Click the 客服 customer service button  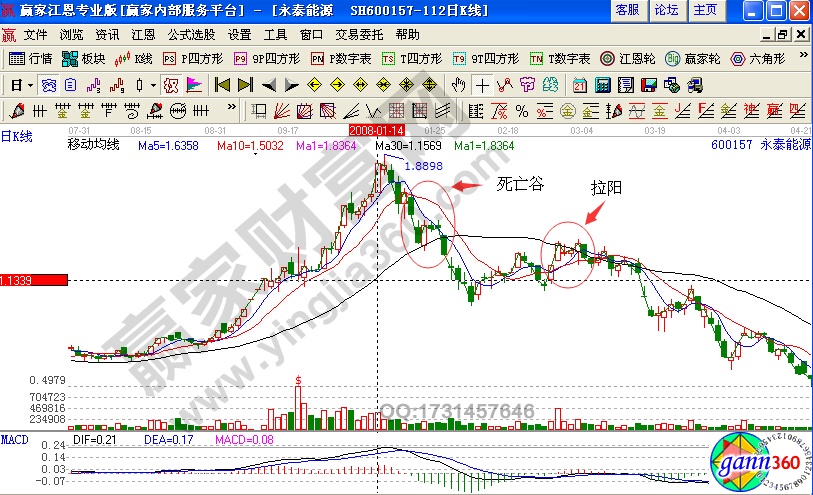tap(627, 10)
